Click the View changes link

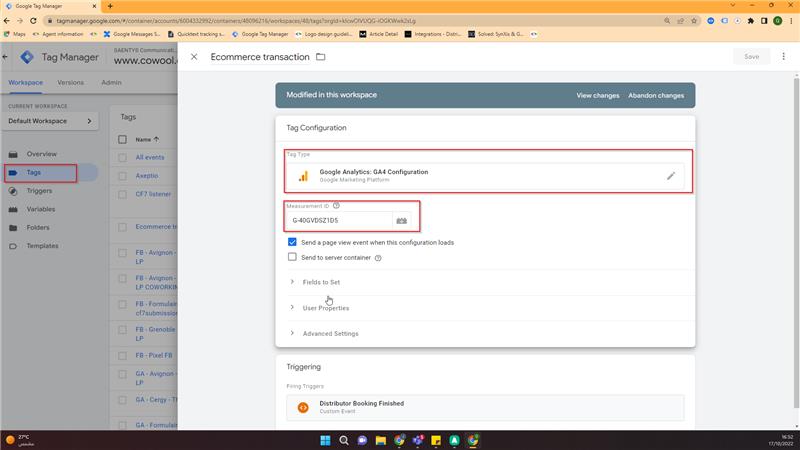point(598,95)
